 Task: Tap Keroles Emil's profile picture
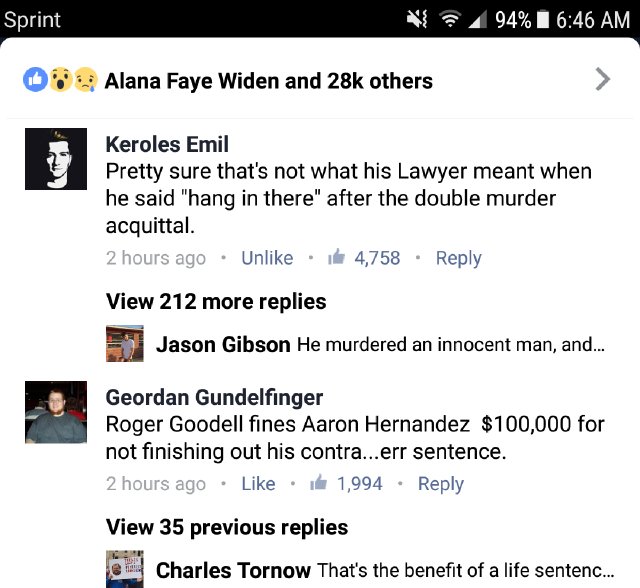point(56,159)
